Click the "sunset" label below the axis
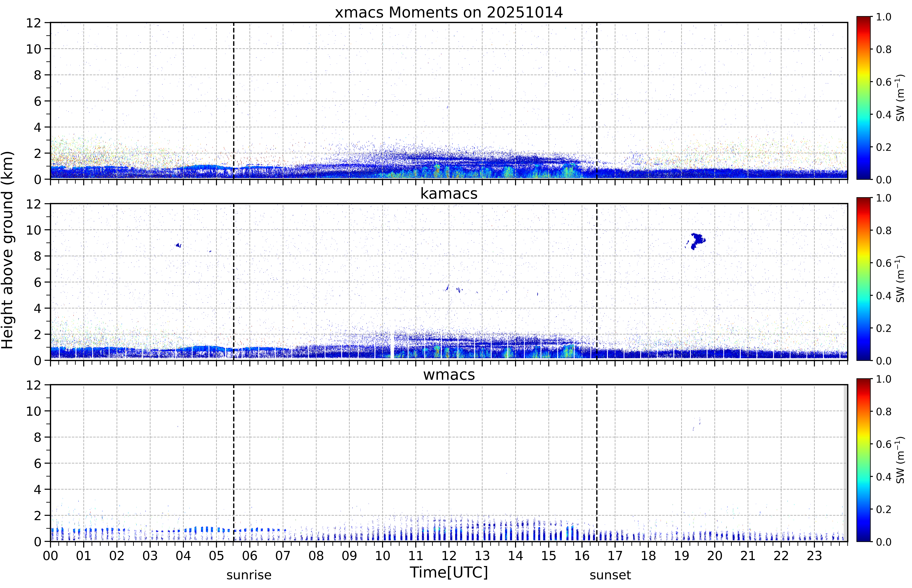912x588 pixels. coord(610,575)
